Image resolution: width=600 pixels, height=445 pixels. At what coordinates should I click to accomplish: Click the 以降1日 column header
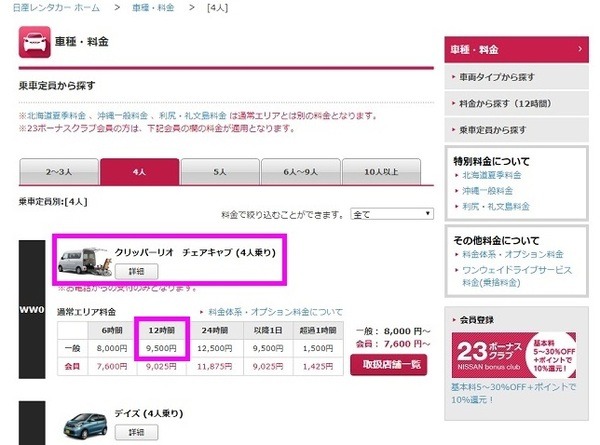268,330
